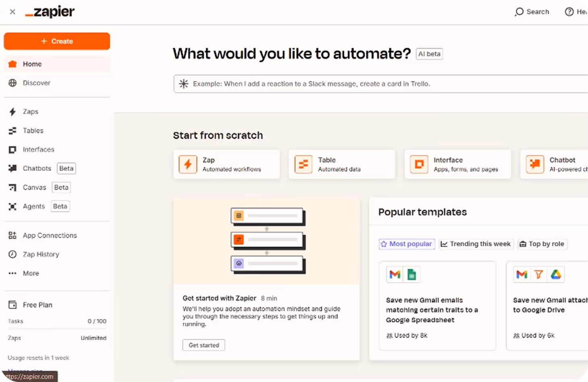The width and height of the screenshot is (588, 382).
Task: Select the Zap Automated workflows card
Action: 227,164
